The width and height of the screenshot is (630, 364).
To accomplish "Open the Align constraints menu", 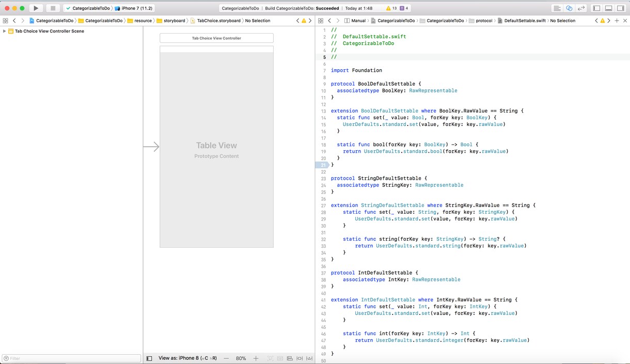I will 289,358.
